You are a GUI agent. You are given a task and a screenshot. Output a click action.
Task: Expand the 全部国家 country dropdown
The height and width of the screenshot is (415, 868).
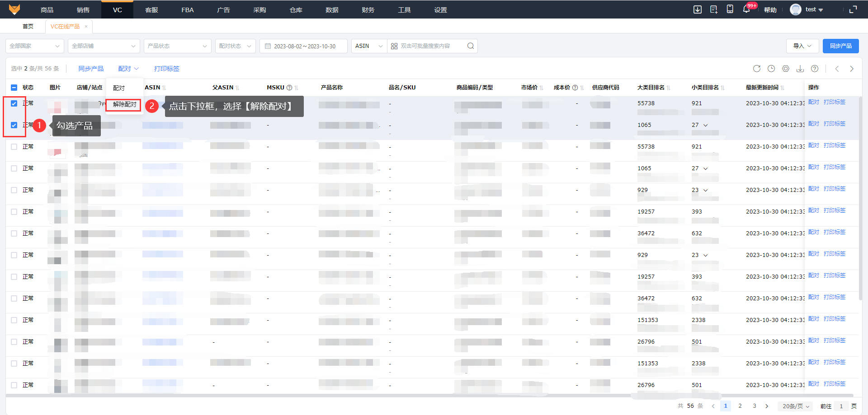coord(34,46)
